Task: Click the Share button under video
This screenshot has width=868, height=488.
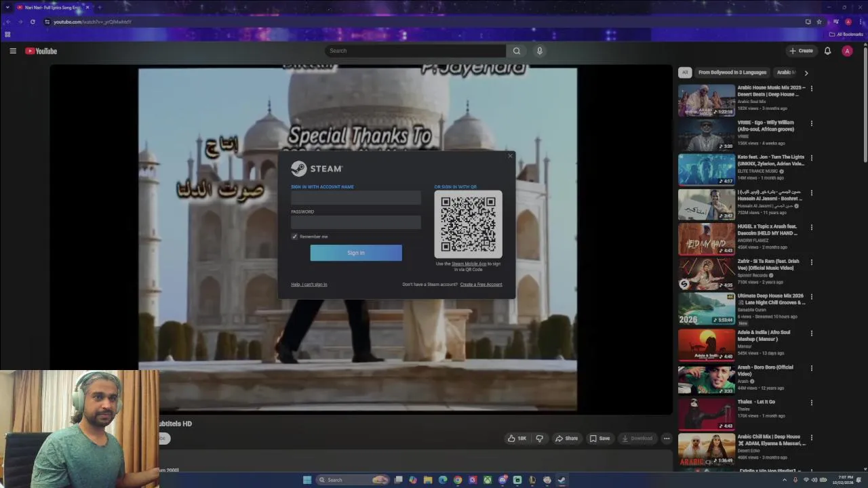Action: pos(567,439)
